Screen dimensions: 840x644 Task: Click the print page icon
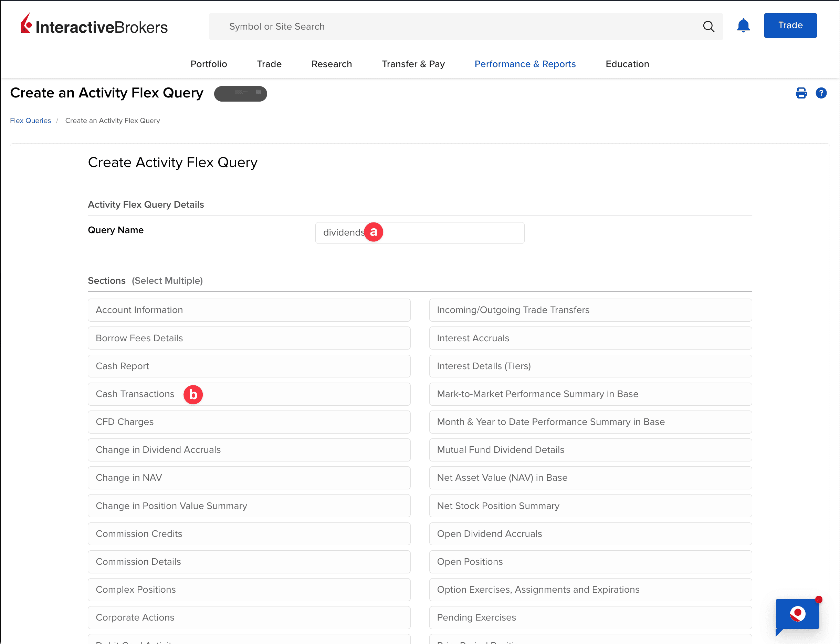pos(801,93)
